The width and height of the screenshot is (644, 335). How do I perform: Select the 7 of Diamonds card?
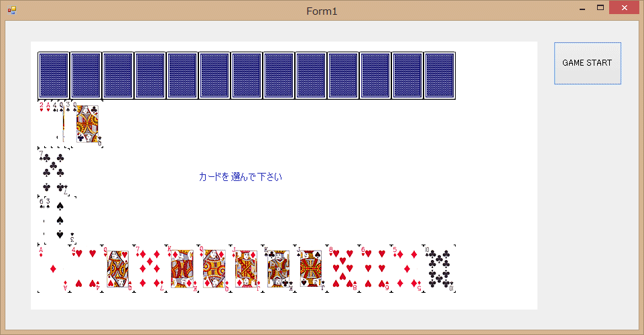(150, 269)
